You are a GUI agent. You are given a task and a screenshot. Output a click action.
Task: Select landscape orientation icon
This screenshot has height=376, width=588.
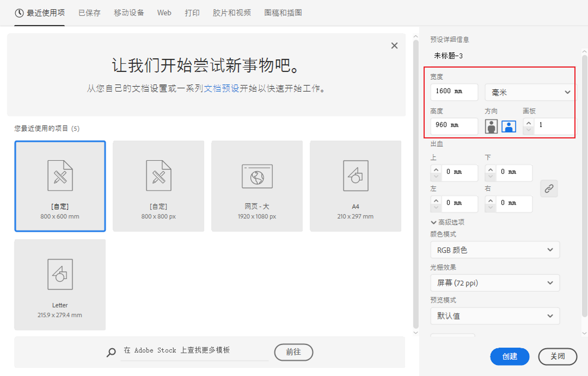509,126
